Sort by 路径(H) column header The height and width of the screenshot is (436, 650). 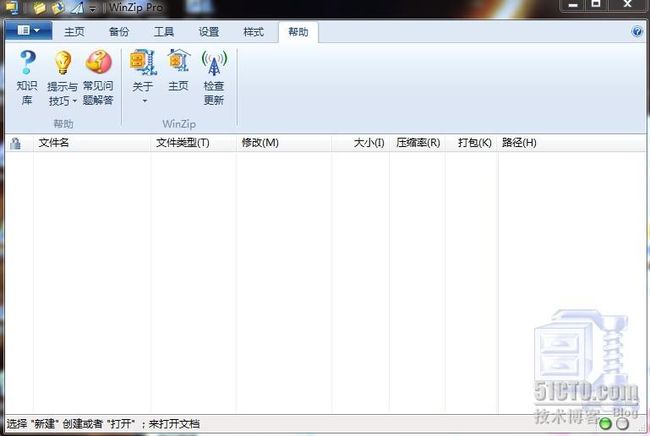[572, 143]
